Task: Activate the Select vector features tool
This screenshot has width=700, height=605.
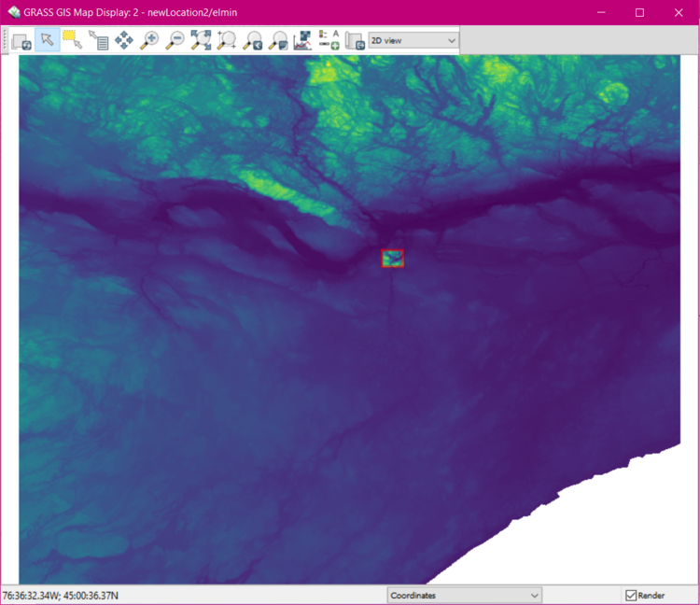Action: (73, 40)
